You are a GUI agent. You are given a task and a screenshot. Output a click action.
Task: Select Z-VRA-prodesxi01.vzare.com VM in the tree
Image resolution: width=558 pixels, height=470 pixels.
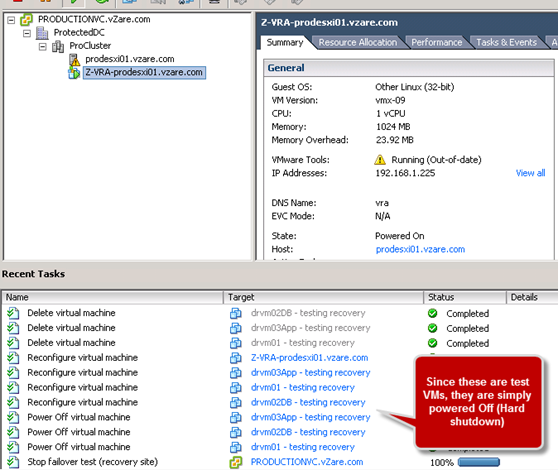pyautogui.click(x=144, y=73)
